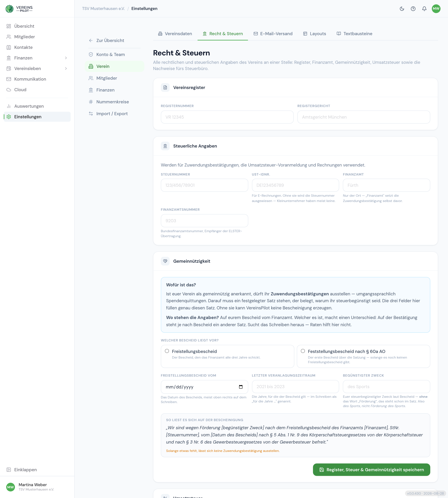448x498 pixels.
Task: Open the calendar picker in date field
Action: point(241,387)
